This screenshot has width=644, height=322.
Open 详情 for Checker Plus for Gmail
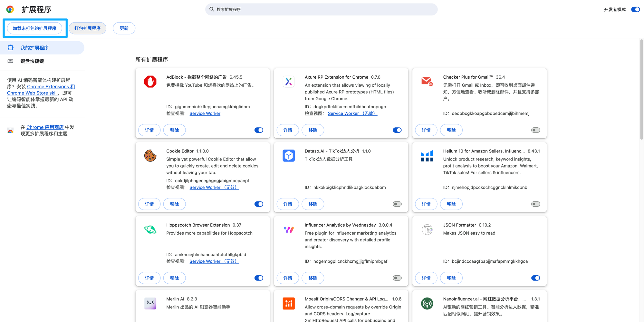[x=426, y=130]
